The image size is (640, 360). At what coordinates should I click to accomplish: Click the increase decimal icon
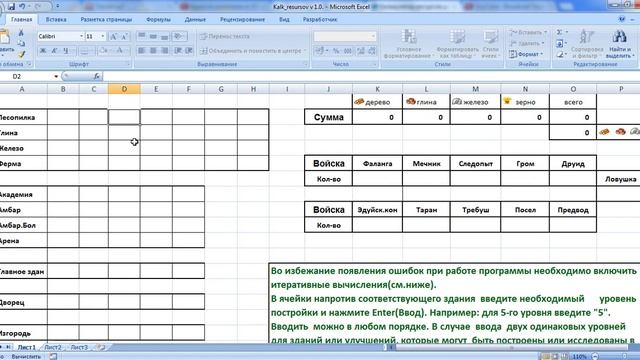coord(360,51)
